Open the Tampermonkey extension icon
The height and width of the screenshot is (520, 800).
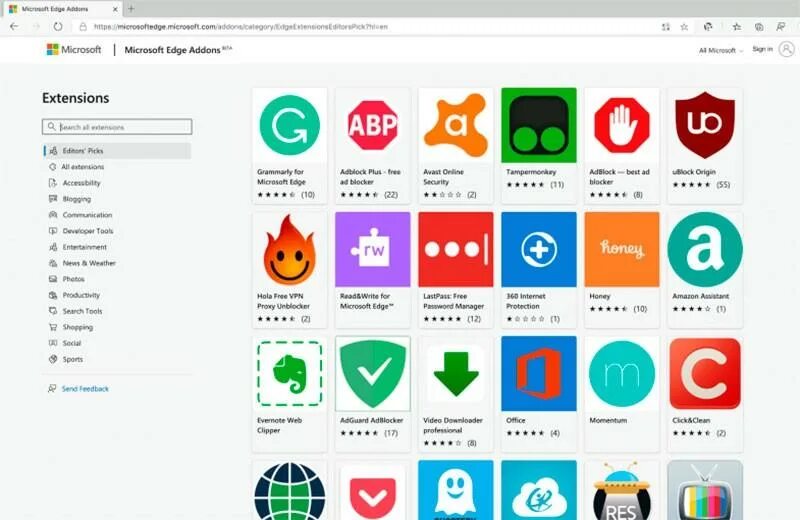coord(539,126)
